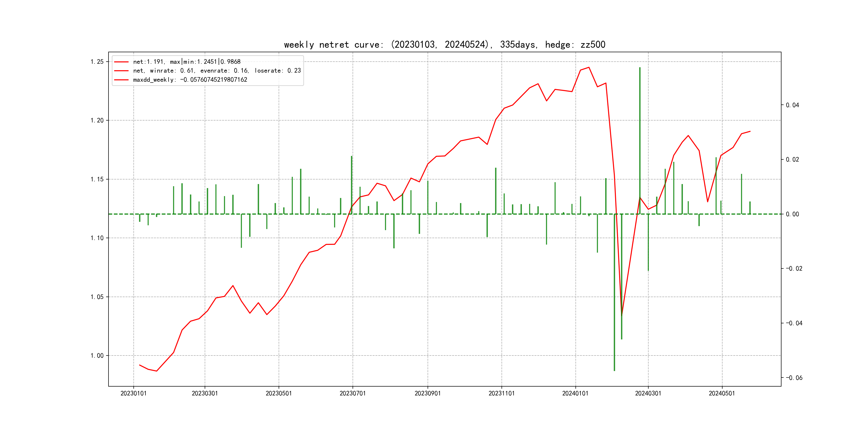Click left y-axis label 1.25
The width and height of the screenshot is (868, 434).
point(97,62)
